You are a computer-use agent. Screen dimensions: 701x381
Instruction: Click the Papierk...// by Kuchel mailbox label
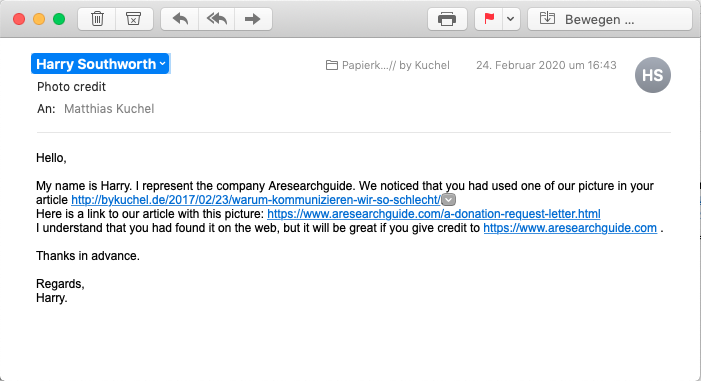[x=388, y=65]
